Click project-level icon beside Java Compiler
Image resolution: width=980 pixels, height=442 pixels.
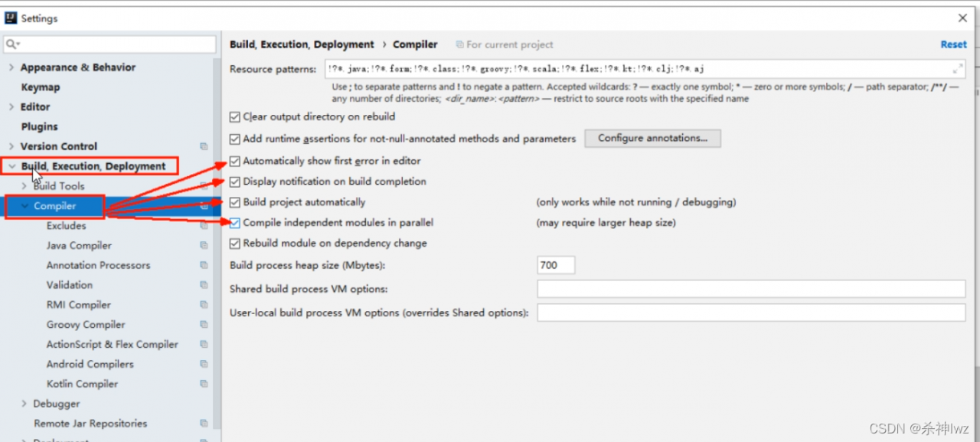click(x=204, y=246)
